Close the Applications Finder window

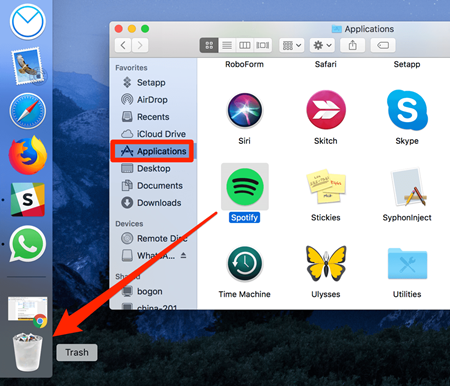[119, 29]
